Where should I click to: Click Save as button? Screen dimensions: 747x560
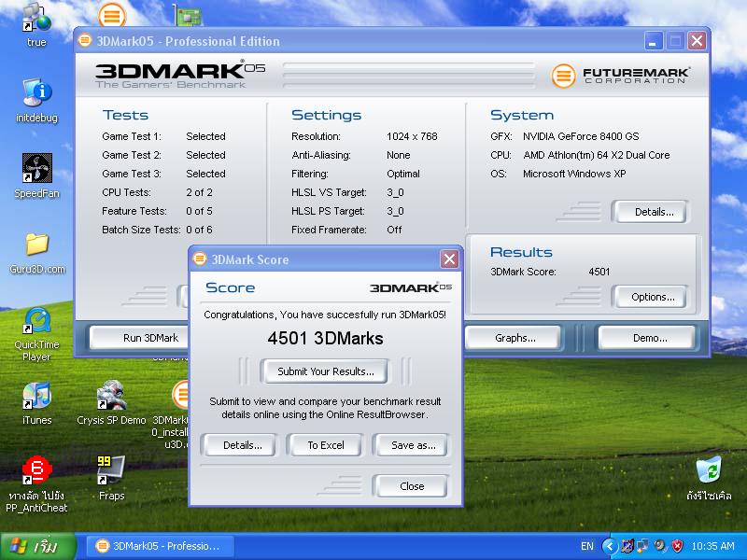(411, 445)
